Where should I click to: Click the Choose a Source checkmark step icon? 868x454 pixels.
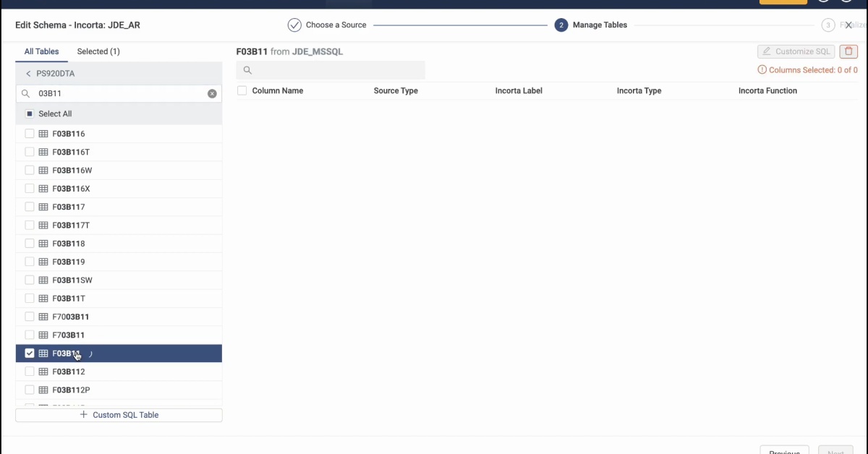(x=294, y=25)
